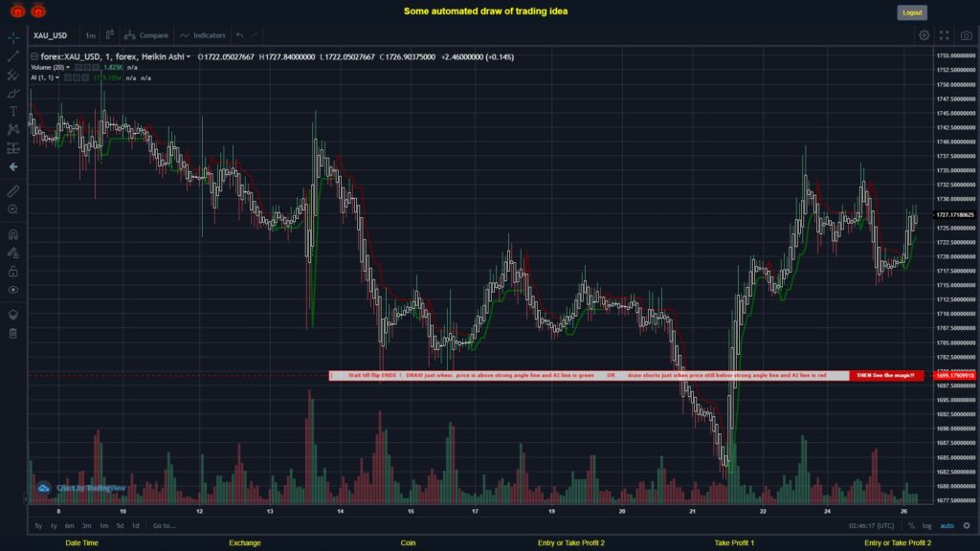Set the range to 1y

click(x=54, y=526)
